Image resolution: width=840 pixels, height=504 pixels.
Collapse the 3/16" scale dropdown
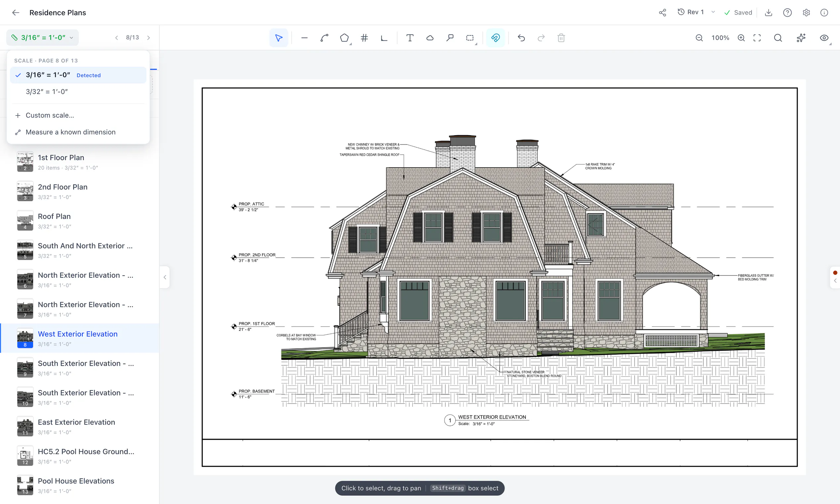click(42, 37)
